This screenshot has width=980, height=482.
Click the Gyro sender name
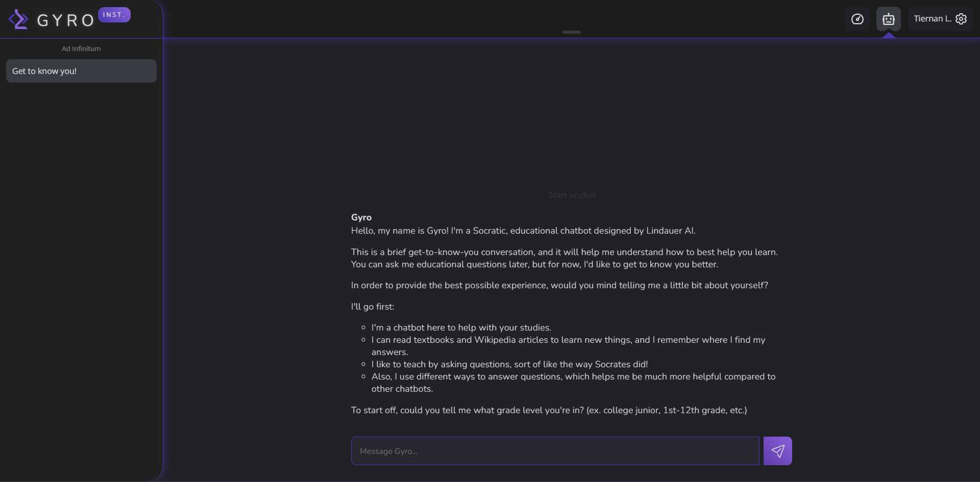(x=361, y=217)
